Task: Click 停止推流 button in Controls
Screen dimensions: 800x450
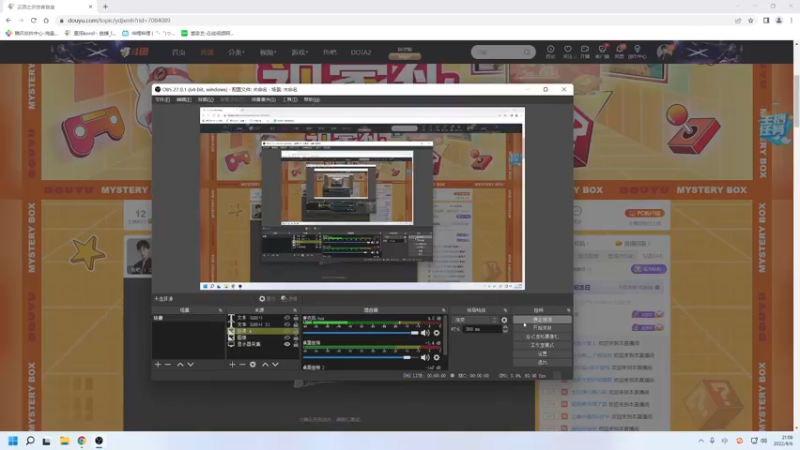Action: [542, 319]
